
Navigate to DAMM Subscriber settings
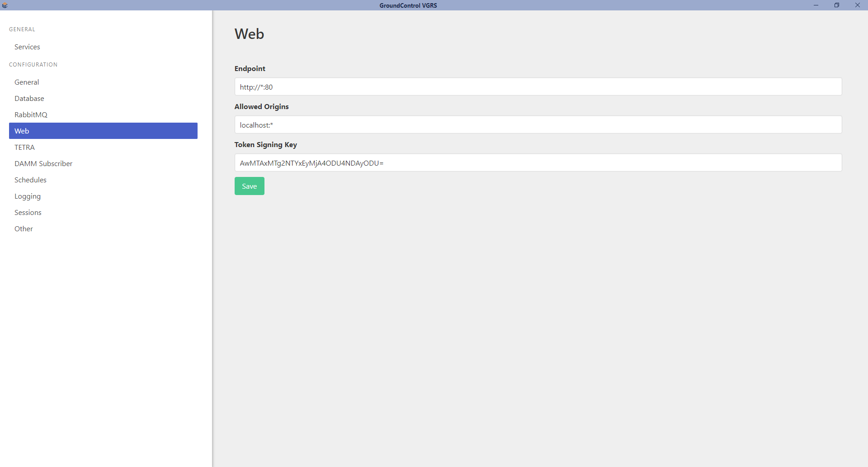(43, 164)
